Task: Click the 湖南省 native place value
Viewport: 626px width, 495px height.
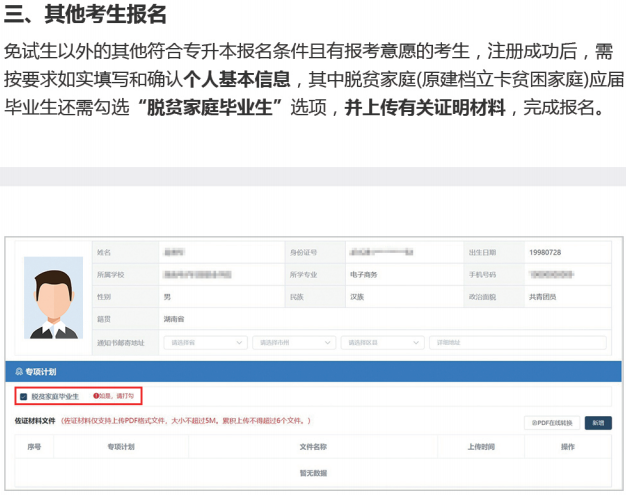Action: click(x=173, y=319)
